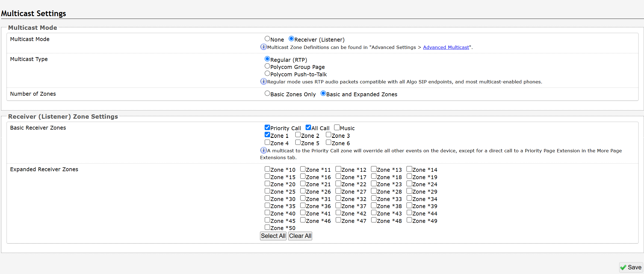The width and height of the screenshot is (644, 274).
Task: Enable the Music zone checkbox
Action: point(337,127)
